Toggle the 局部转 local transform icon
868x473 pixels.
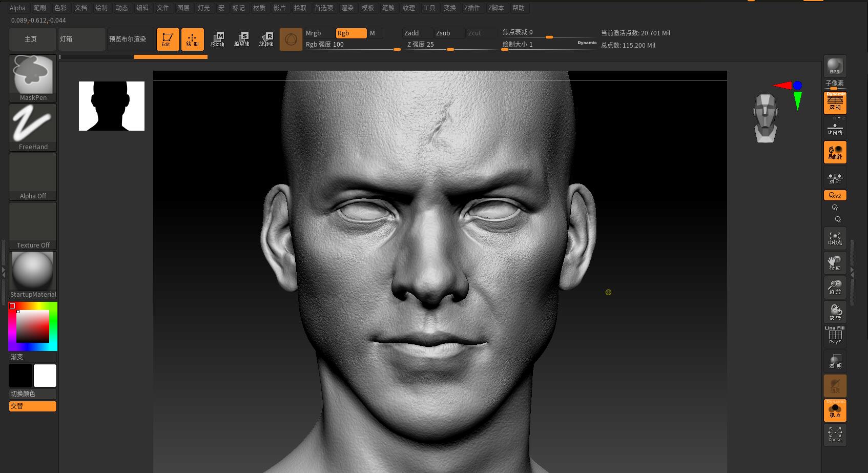click(835, 152)
